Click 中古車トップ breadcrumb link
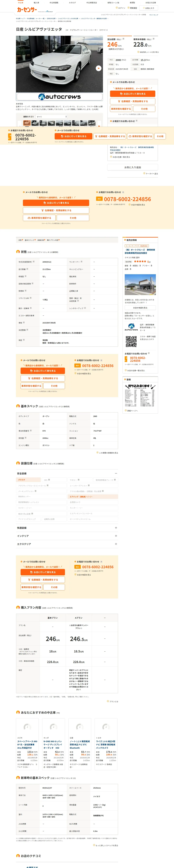The height and width of the screenshot is (868, 174). tap(20, 19)
